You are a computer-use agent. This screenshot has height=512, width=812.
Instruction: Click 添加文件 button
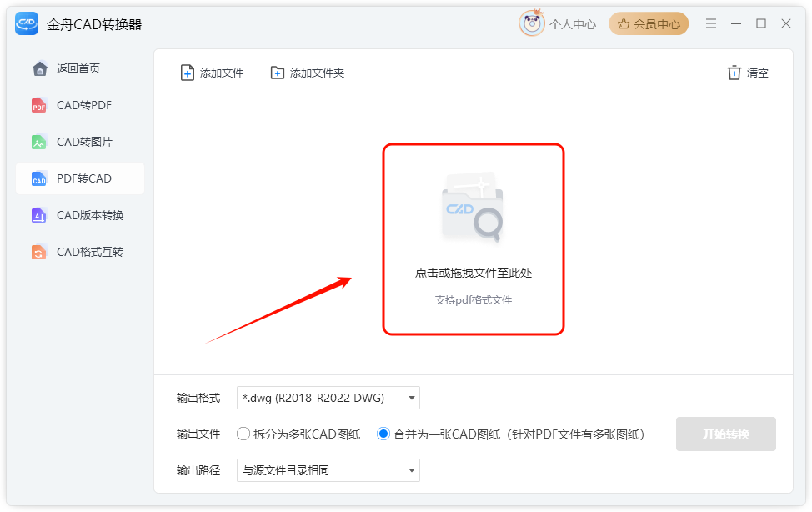tap(213, 73)
